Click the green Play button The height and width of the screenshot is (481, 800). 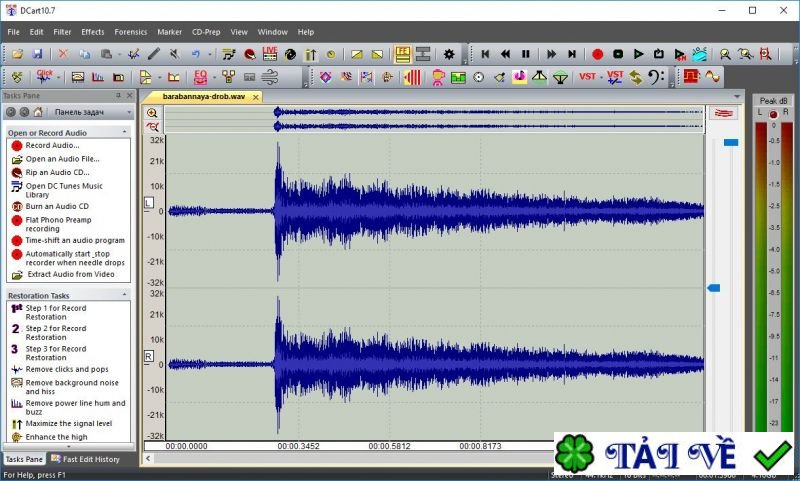tap(638, 54)
